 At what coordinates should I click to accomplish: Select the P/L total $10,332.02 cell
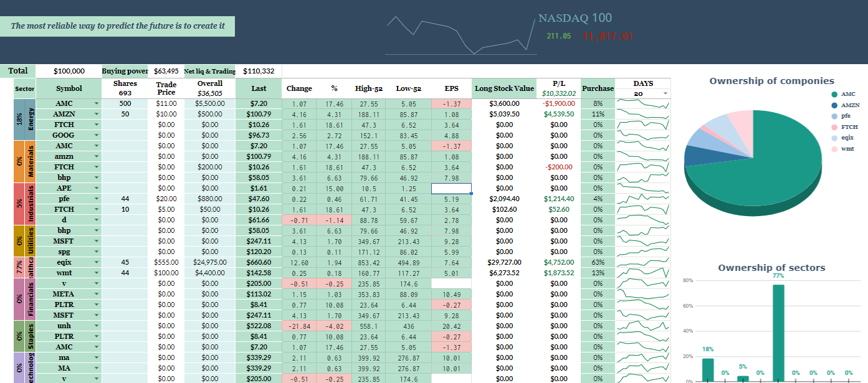[559, 93]
